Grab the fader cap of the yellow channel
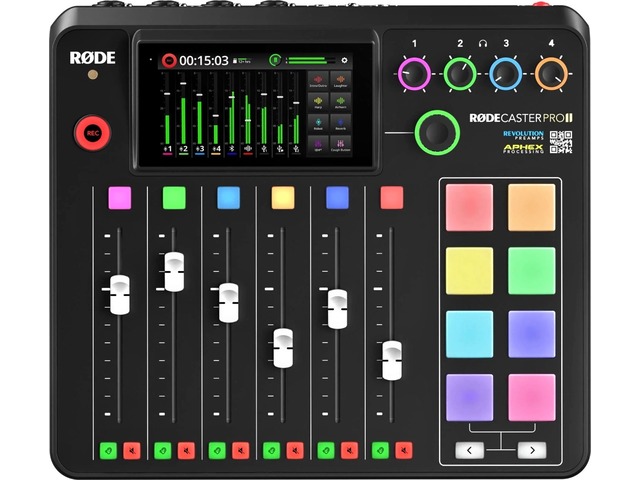The height and width of the screenshot is (480, 640). click(283, 348)
